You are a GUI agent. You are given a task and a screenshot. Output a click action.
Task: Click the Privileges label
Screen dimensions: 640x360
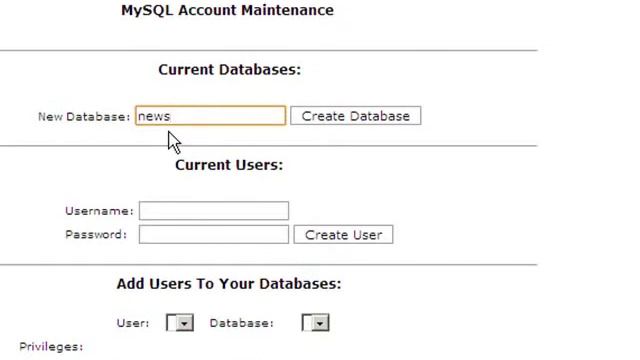tap(51, 347)
